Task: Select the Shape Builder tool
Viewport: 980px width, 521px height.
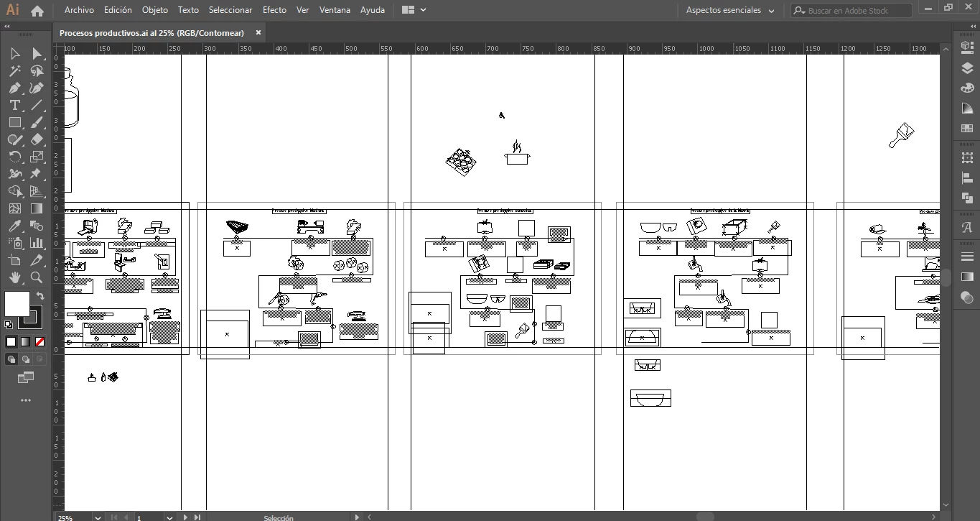Action: click(x=15, y=191)
